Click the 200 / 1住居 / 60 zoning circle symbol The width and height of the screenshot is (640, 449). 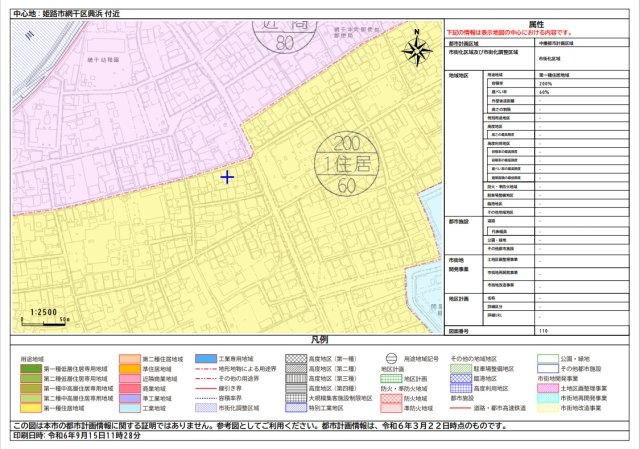(x=347, y=164)
